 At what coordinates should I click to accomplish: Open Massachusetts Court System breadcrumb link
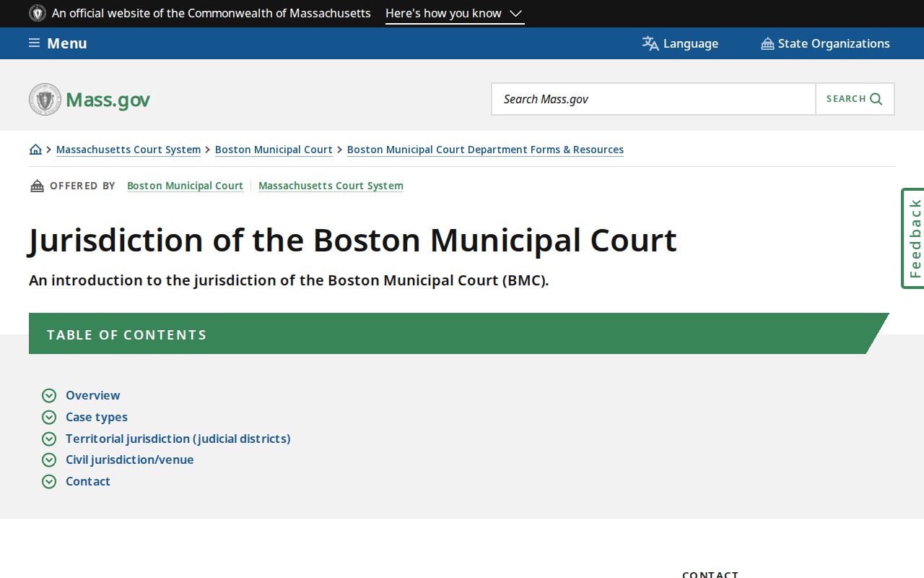click(x=128, y=150)
